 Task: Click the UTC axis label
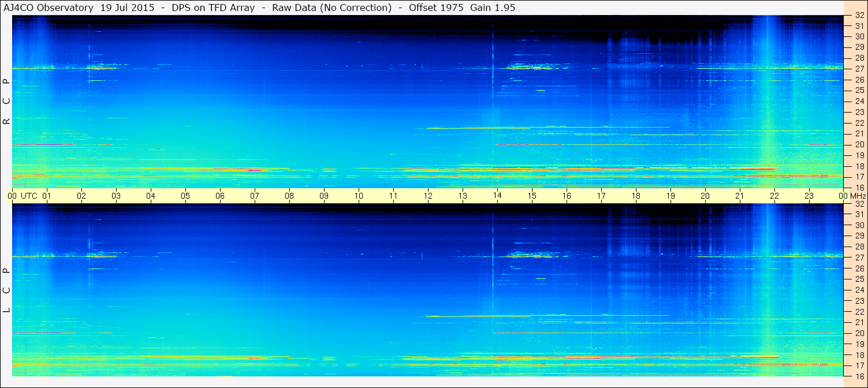pyautogui.click(x=29, y=196)
